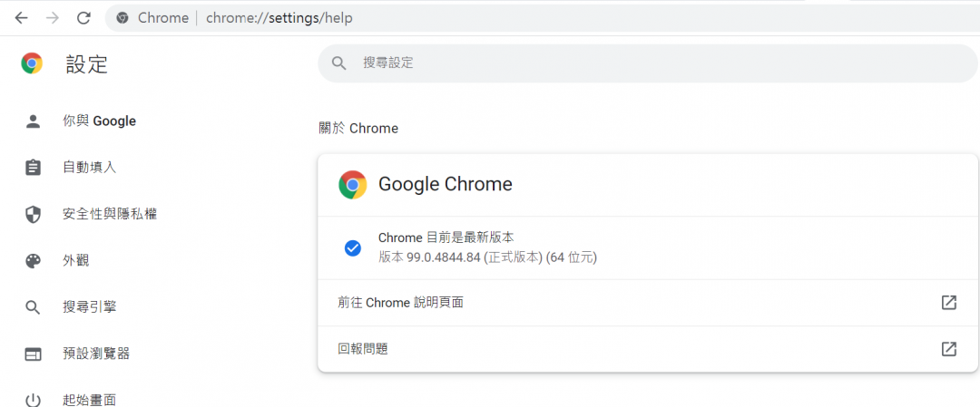Click the browser window icon for 預設瀏覽器
Screen dimensions: 980x407
click(34, 354)
